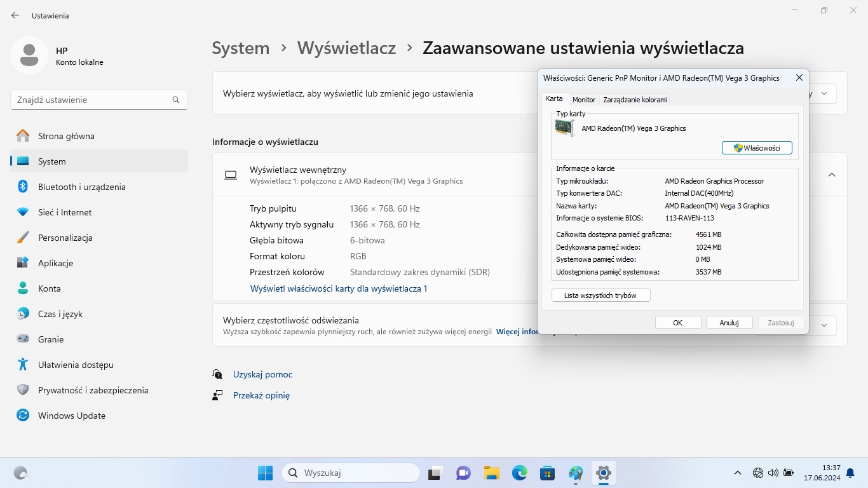Open Microsoft Store from the taskbar

pos(547,473)
